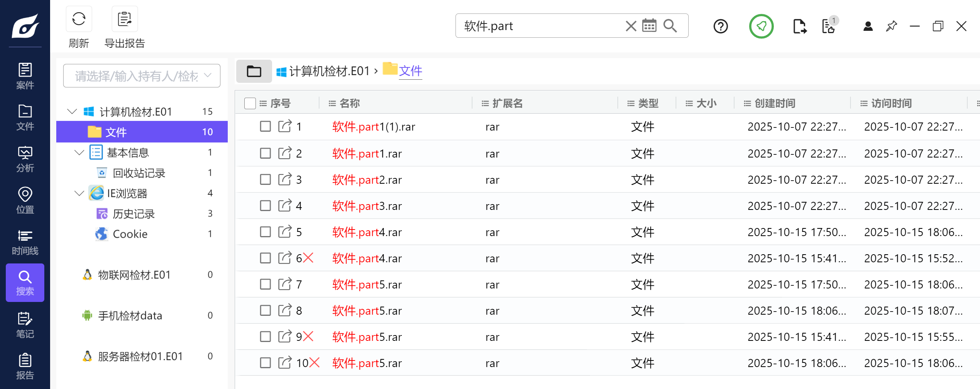This screenshot has width=980, height=389.
Task: Collapse the 计算机检材.E01 tree node
Action: pos(72,112)
